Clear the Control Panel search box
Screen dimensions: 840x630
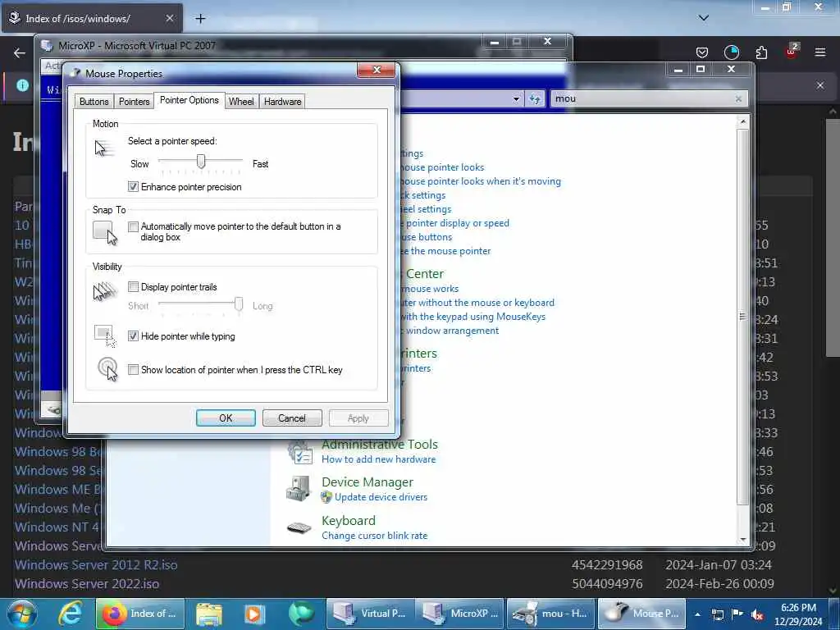tap(738, 98)
